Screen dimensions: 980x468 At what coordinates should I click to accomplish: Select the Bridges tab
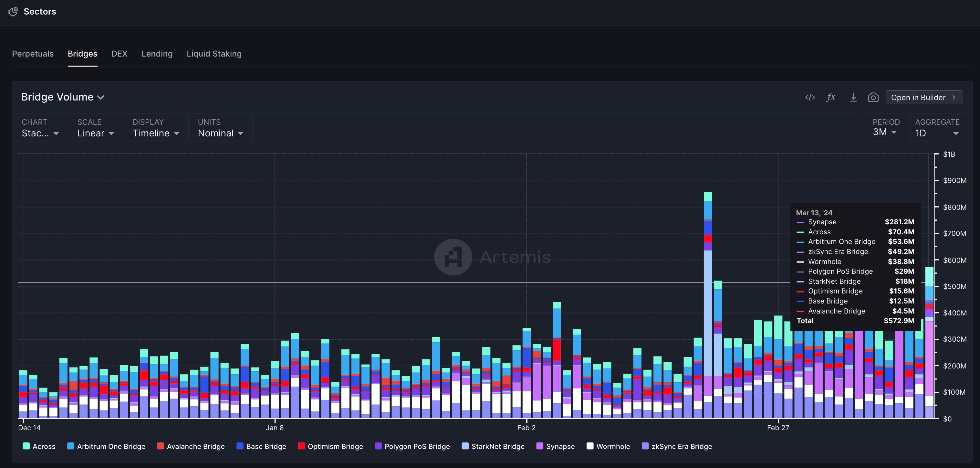[x=83, y=54]
